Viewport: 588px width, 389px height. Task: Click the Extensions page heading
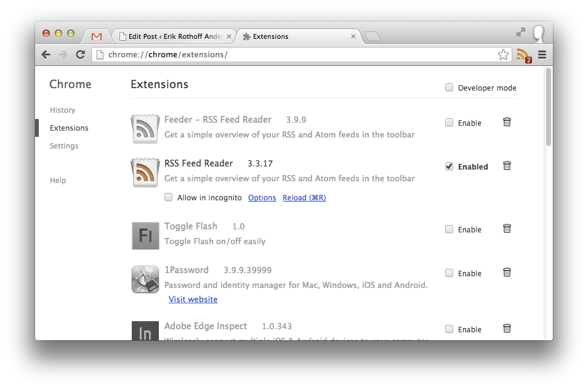(x=159, y=84)
